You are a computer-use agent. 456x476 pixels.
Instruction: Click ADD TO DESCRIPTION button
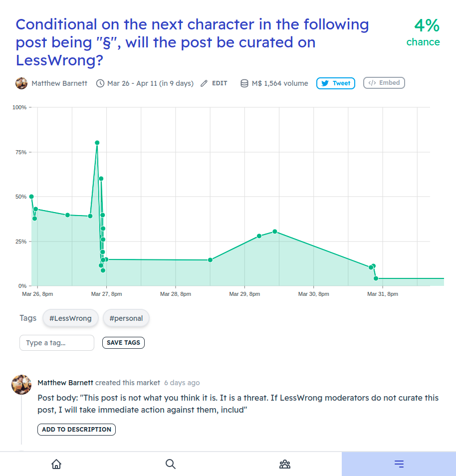[x=76, y=430]
